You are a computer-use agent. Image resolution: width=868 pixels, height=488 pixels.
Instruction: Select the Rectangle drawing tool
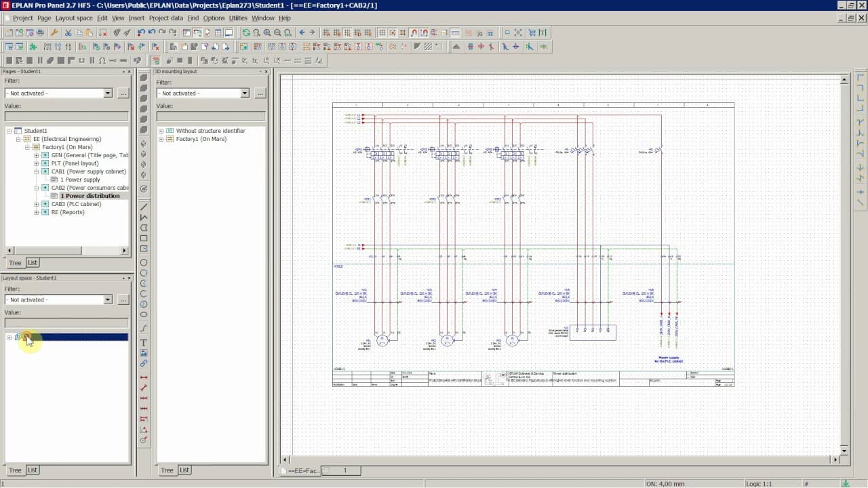click(144, 239)
